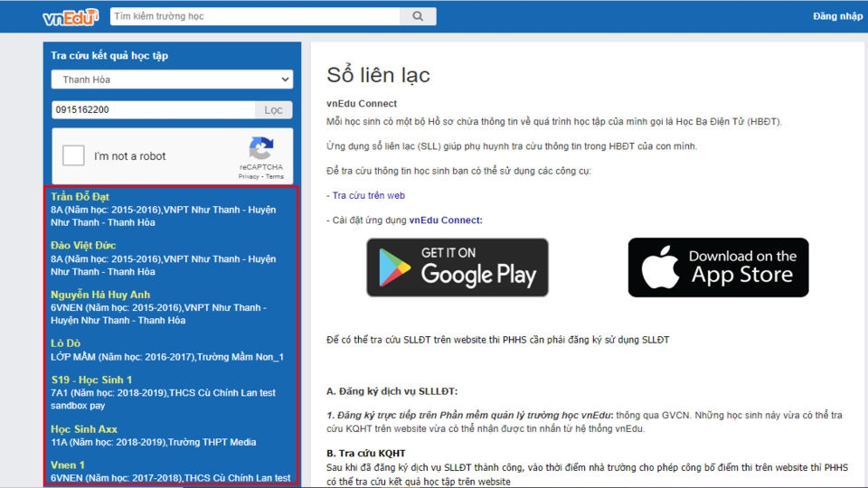The width and height of the screenshot is (868, 488).
Task: Open the Đăng nhập login link
Action: [x=837, y=16]
